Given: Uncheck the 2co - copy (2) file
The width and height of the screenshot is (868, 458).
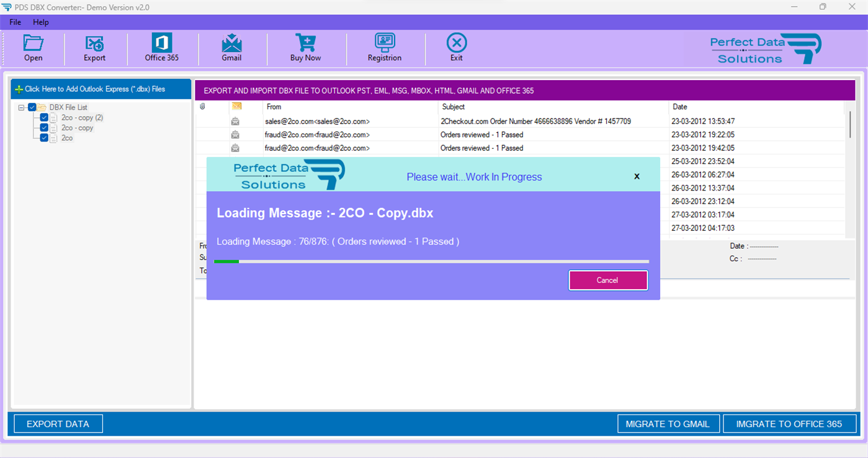Looking at the screenshot, I should click(x=44, y=117).
